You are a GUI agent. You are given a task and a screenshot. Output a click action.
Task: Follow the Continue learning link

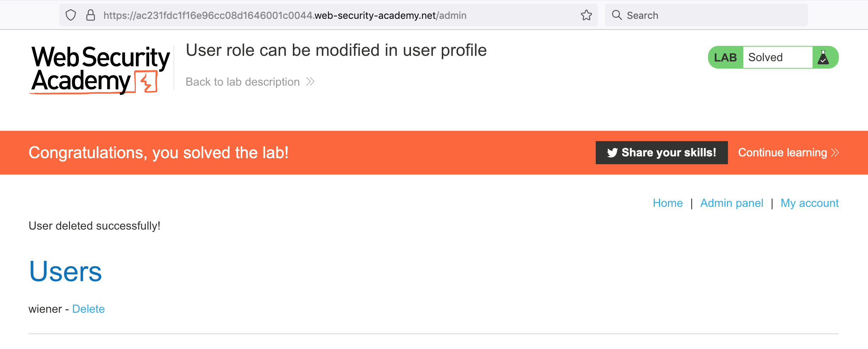coord(782,153)
